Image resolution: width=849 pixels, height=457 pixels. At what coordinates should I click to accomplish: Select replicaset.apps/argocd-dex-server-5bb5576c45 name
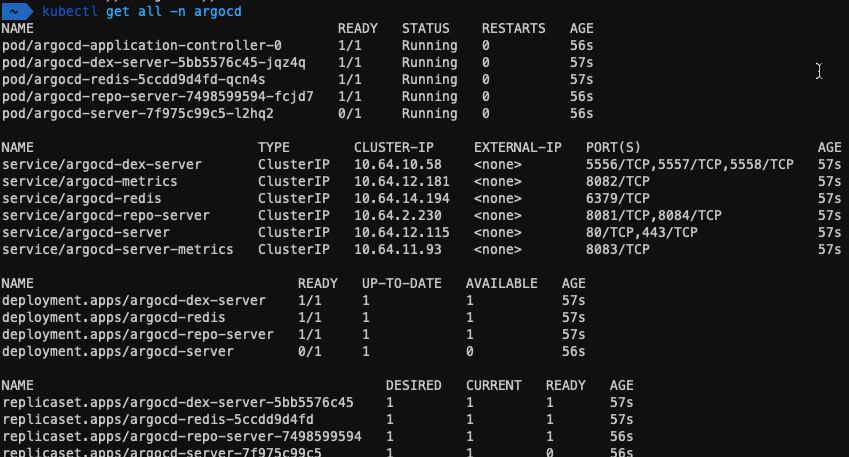(178, 402)
